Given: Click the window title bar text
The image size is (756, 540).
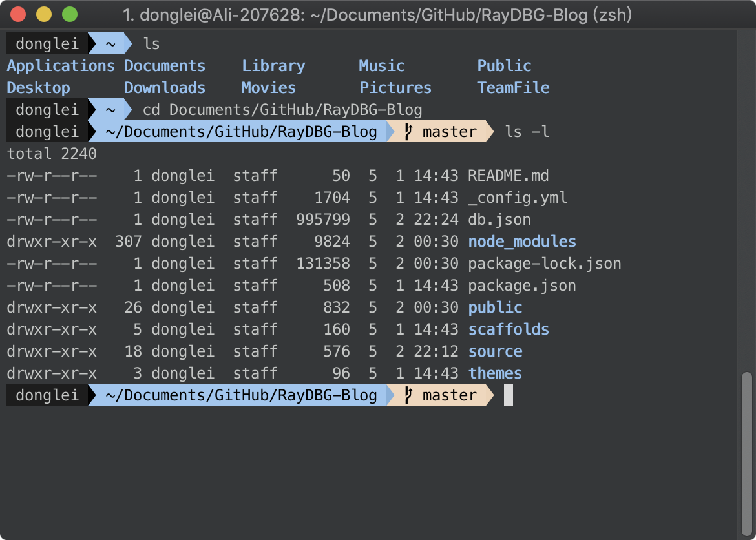Looking at the screenshot, I should (x=377, y=14).
